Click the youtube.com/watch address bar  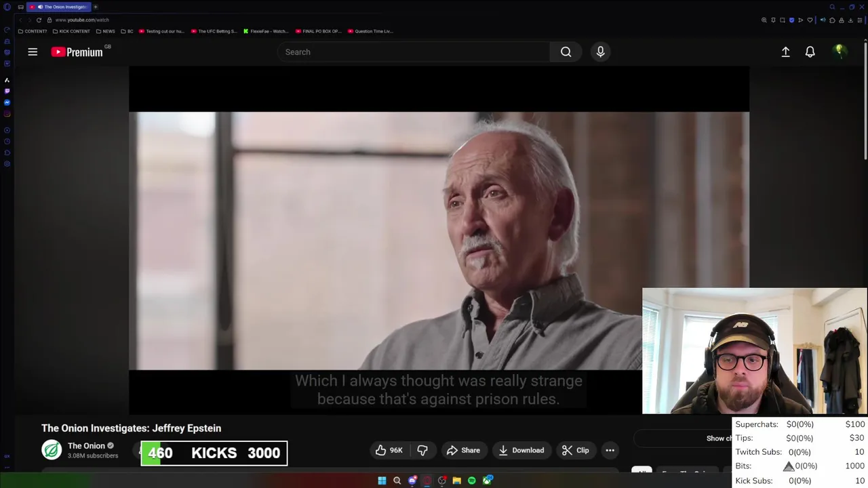tap(81, 20)
